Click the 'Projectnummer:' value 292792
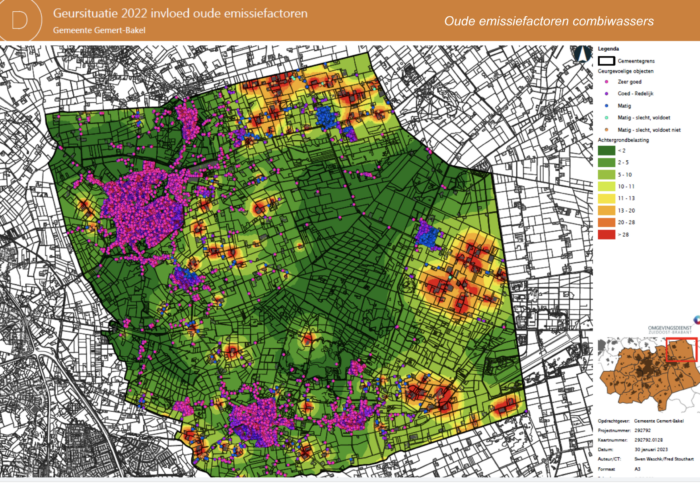Screen dimensions: 700x485 point(643,431)
